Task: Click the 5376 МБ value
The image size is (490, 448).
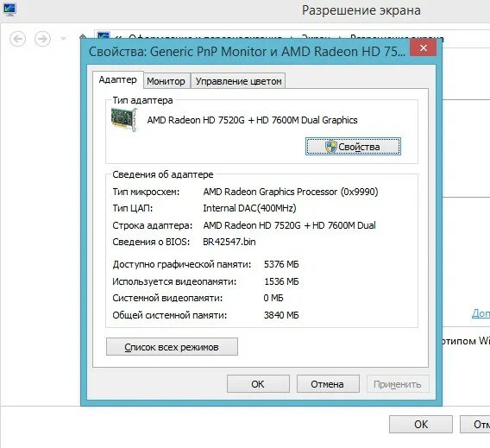Action: coord(281,264)
